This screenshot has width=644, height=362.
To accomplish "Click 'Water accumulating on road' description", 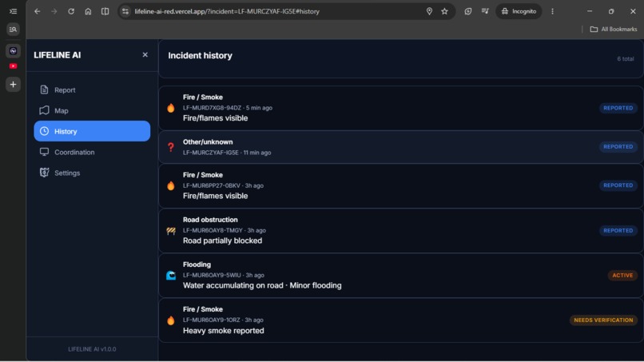I will [233, 285].
